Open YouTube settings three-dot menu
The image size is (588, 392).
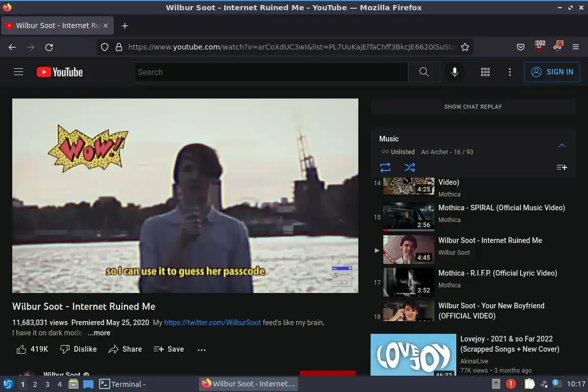[509, 71]
